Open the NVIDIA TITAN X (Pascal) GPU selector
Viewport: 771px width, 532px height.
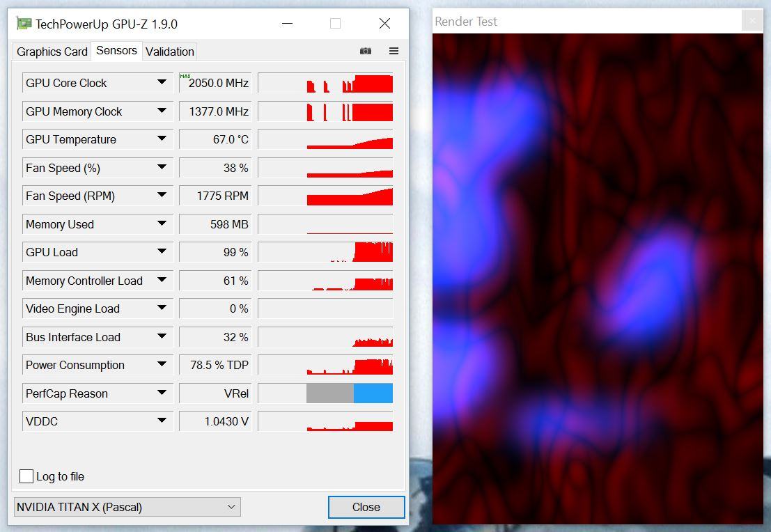[x=127, y=507]
